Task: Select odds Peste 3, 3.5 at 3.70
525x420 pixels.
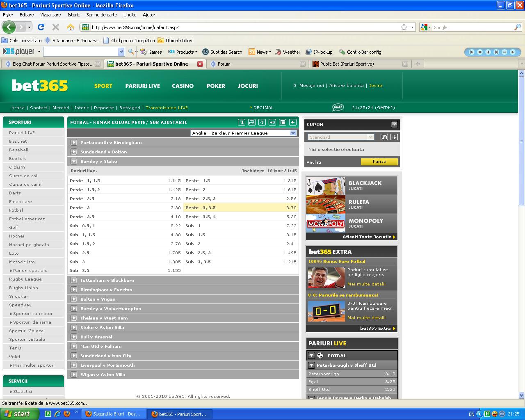Action: click(241, 208)
